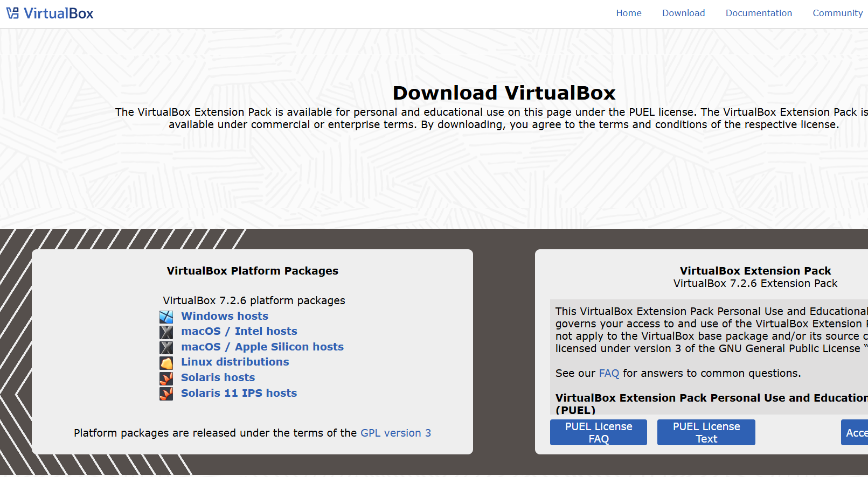Open the Download menu item
Viewport: 868px width, 477px height.
(683, 13)
